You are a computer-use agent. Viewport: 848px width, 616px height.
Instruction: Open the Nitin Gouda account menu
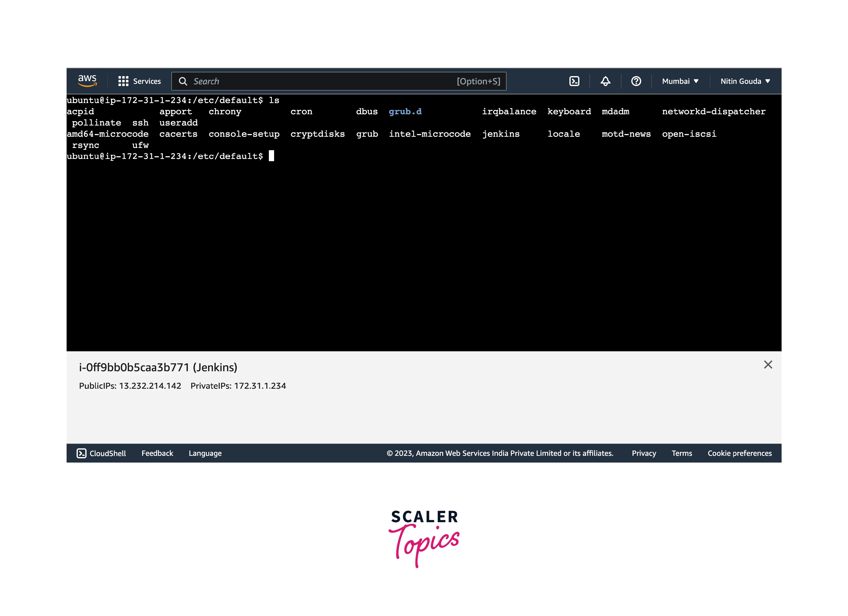[745, 81]
